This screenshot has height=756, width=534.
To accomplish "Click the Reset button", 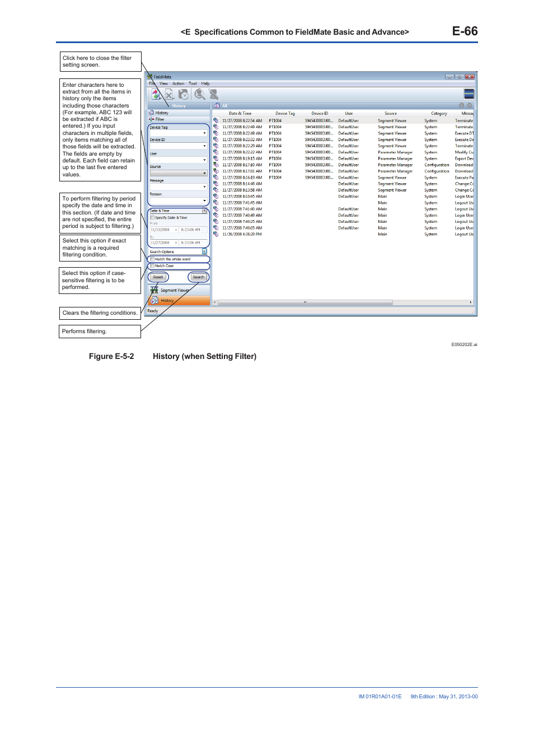I will (158, 277).
